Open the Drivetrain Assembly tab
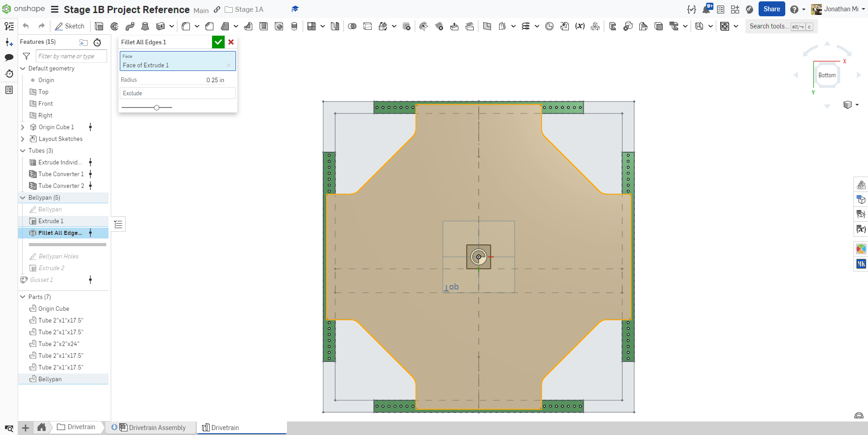868x435 pixels. [x=157, y=427]
